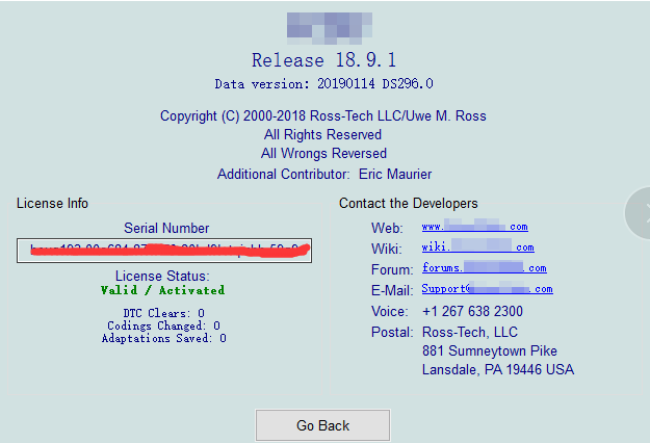
Task: Click the Adaptations Saved counter line
Action: coord(162,338)
